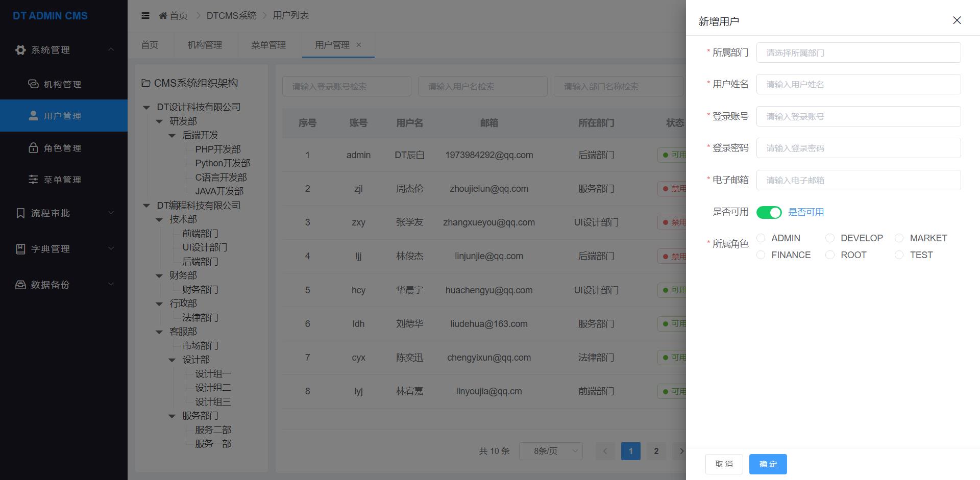Collapse the DT设计科技有限公司 tree node
Viewport: 980px width, 480px height.
click(146, 108)
